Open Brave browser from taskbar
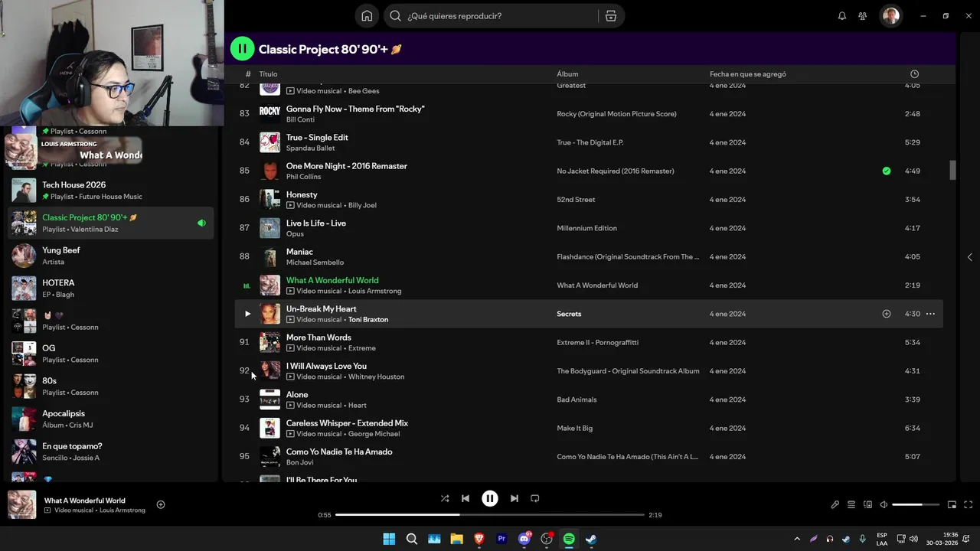Image resolution: width=980 pixels, height=551 pixels. coord(479,539)
